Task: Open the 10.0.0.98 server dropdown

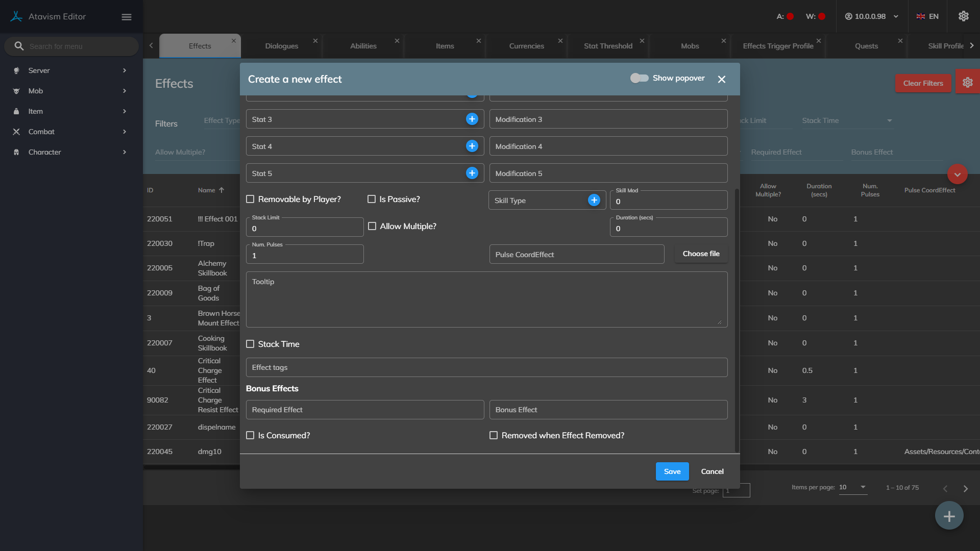Action: point(872,16)
